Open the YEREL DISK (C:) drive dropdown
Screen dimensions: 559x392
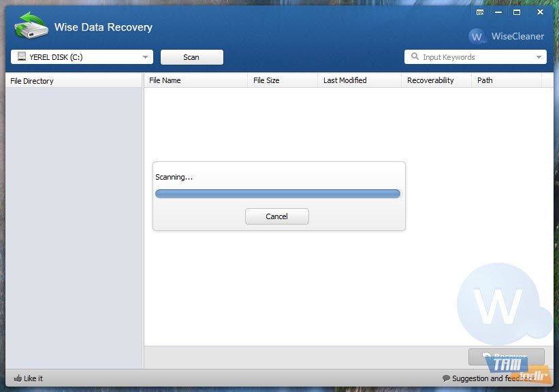(145, 57)
